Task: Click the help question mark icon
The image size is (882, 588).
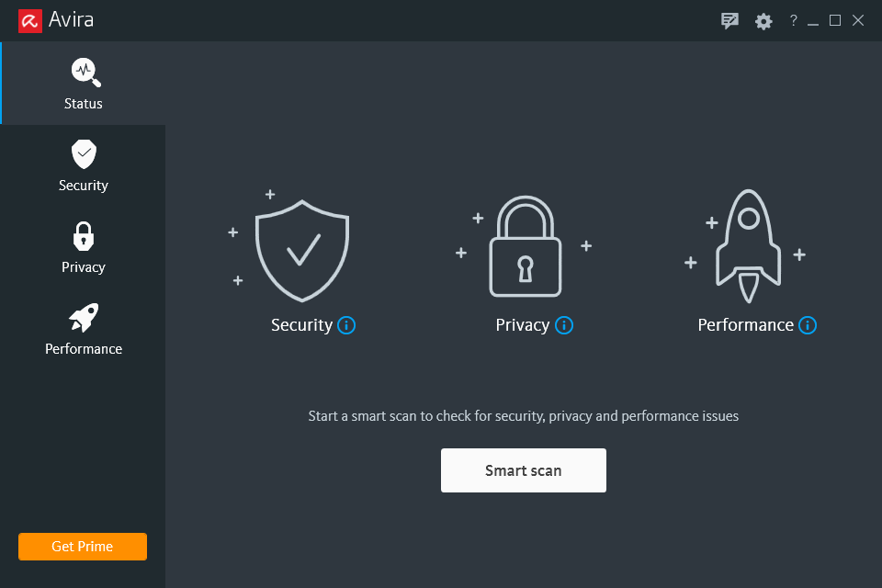Action: click(x=794, y=21)
